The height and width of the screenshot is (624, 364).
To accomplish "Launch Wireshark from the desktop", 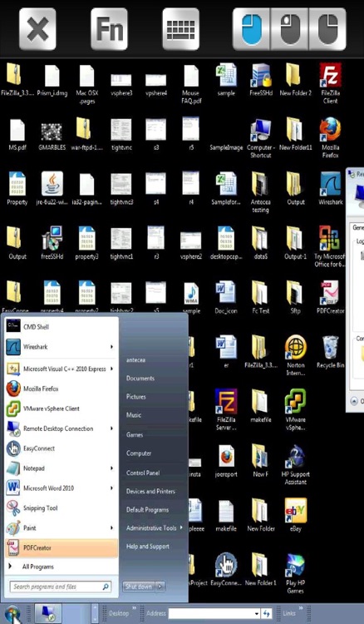I will 330,189.
